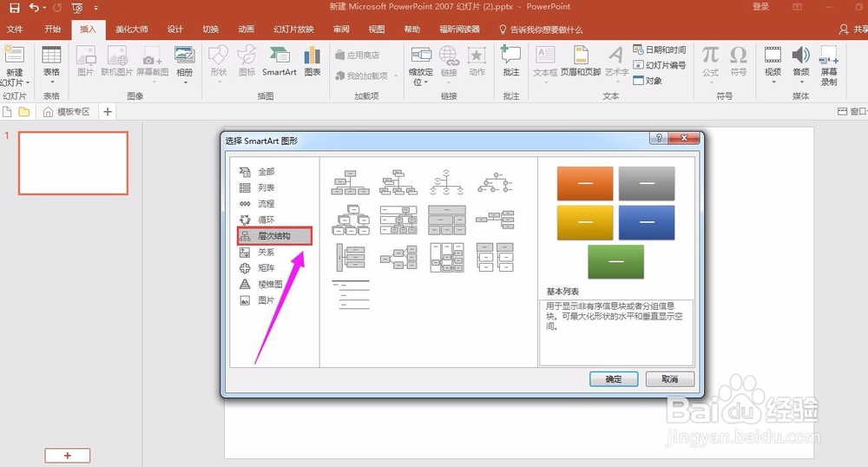Open folder icon in secondary toolbar

(x=23, y=112)
